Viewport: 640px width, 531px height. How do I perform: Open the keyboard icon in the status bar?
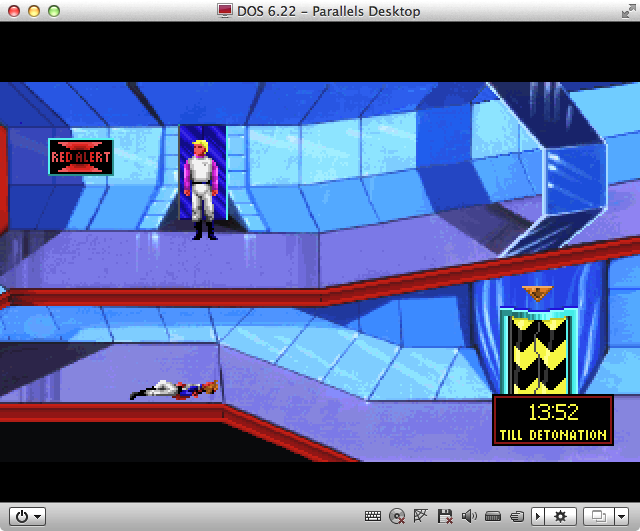(x=373, y=516)
